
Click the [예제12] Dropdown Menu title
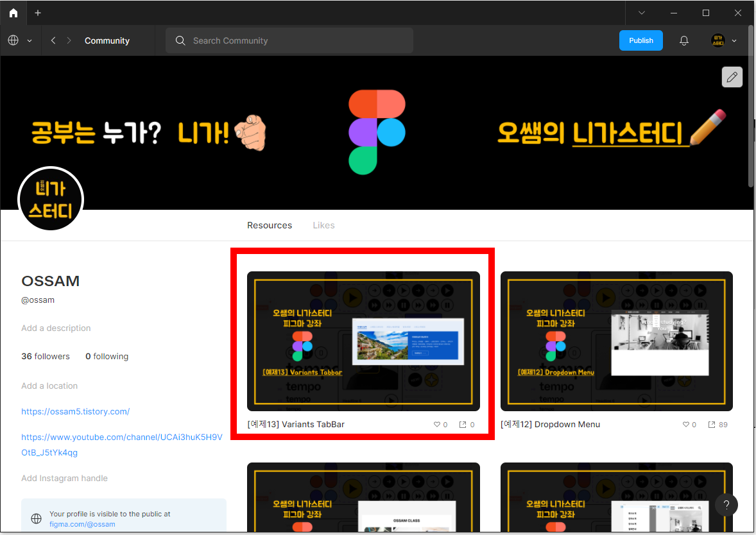[x=550, y=425]
